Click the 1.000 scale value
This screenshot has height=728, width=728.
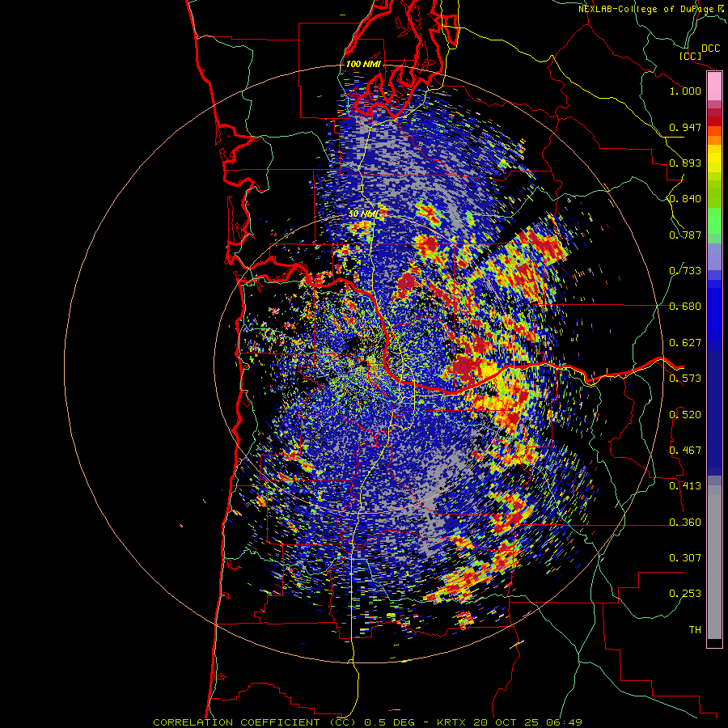(x=685, y=91)
